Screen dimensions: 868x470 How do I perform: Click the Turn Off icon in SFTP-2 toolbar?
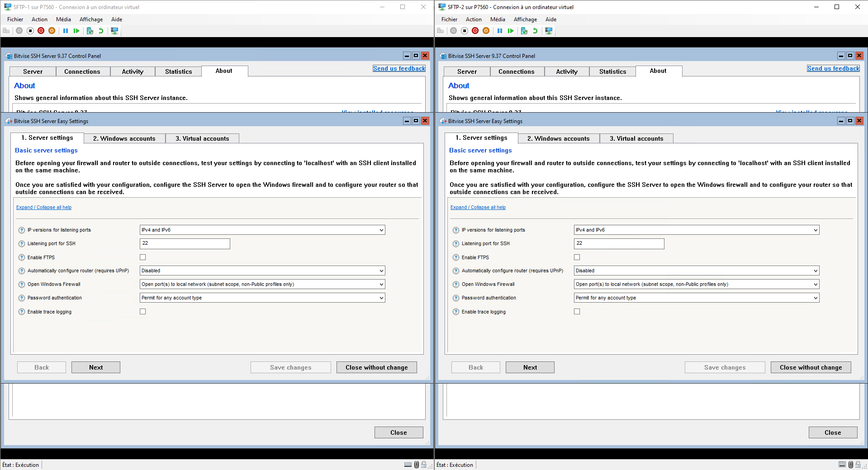(x=465, y=31)
